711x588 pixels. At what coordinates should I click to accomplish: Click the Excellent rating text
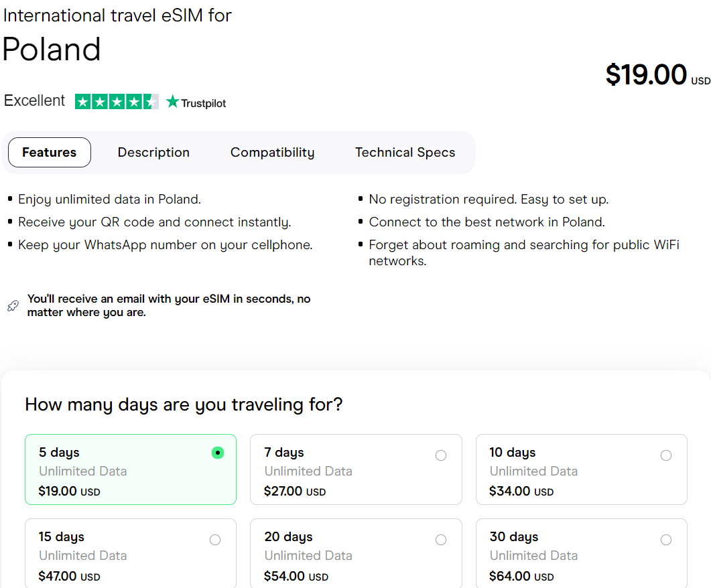[35, 101]
